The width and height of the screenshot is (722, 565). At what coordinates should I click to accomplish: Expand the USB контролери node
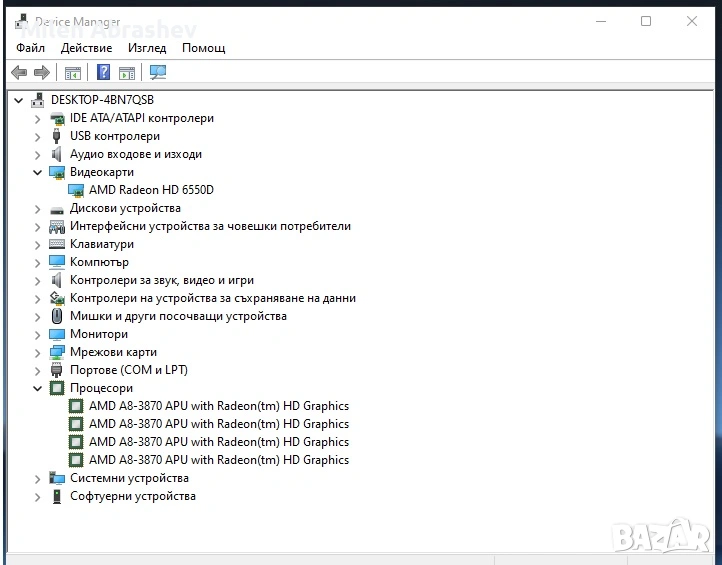coord(38,136)
